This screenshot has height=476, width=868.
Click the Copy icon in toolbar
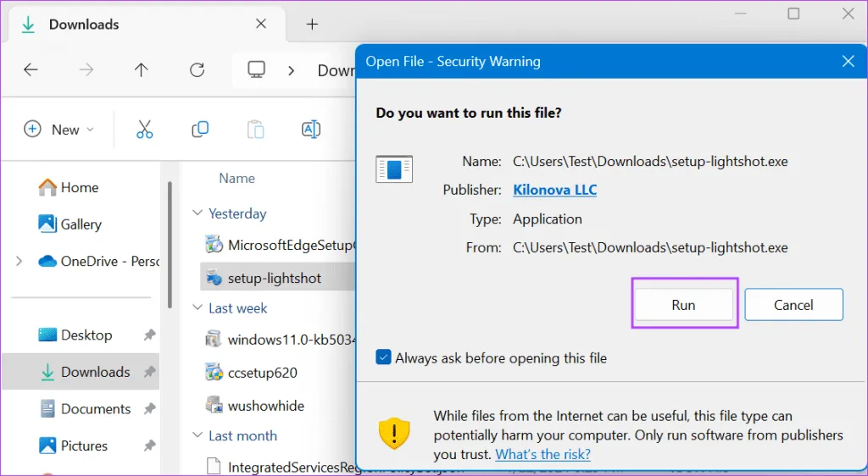(x=200, y=130)
